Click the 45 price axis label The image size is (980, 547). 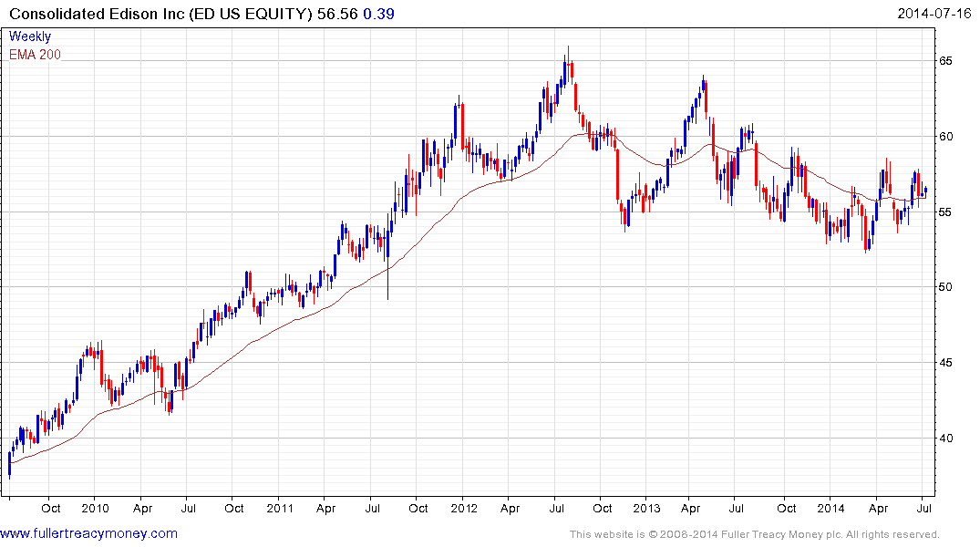[945, 363]
